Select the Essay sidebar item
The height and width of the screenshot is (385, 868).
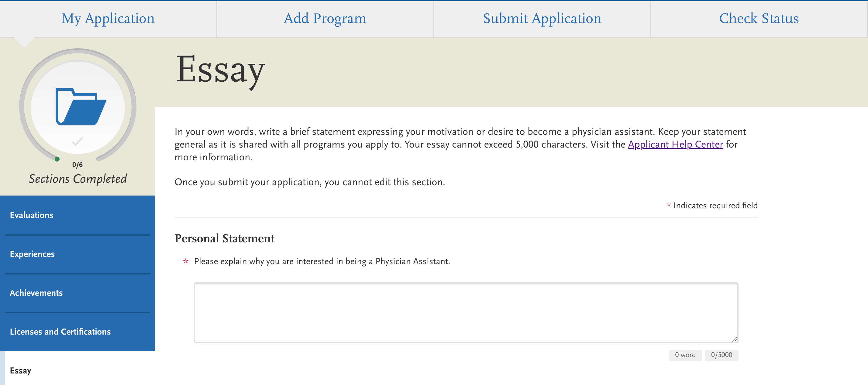pyautogui.click(x=21, y=370)
